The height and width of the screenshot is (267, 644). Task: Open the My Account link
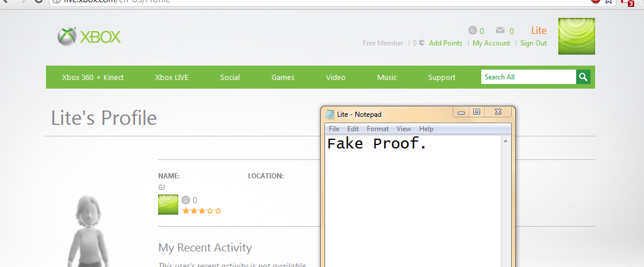tap(491, 43)
